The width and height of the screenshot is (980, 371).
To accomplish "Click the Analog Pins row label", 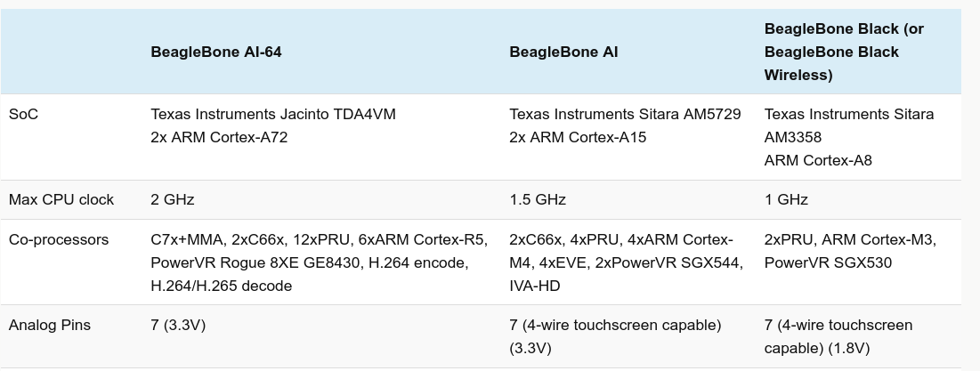I will 50,326.
